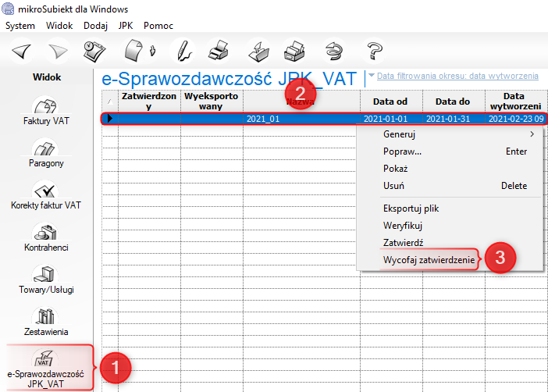548x392 pixels.
Task: Click the printer toolbar icon
Action: [219, 51]
